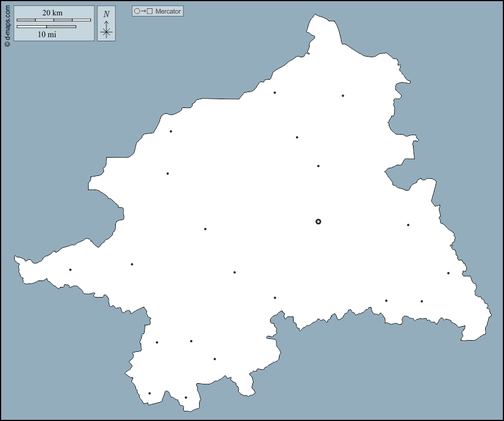
Task: Click the circle-to-square projection icon
Action: [144, 11]
